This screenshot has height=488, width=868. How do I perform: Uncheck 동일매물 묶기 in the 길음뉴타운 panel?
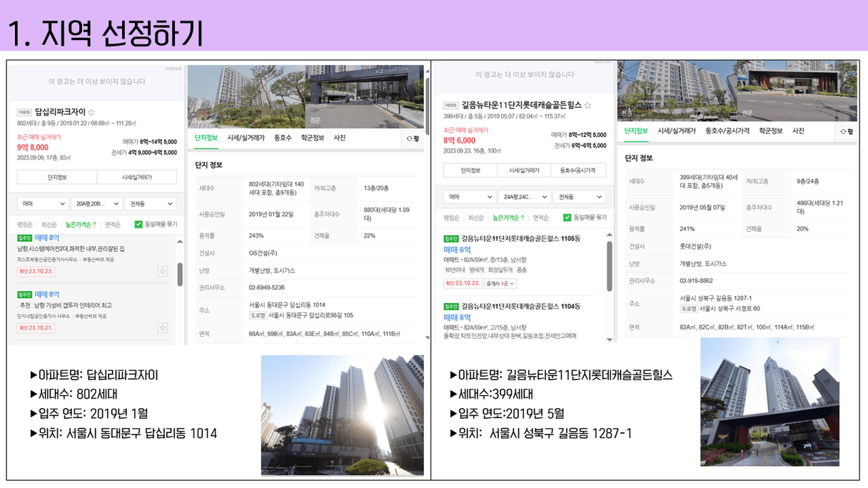(x=567, y=218)
